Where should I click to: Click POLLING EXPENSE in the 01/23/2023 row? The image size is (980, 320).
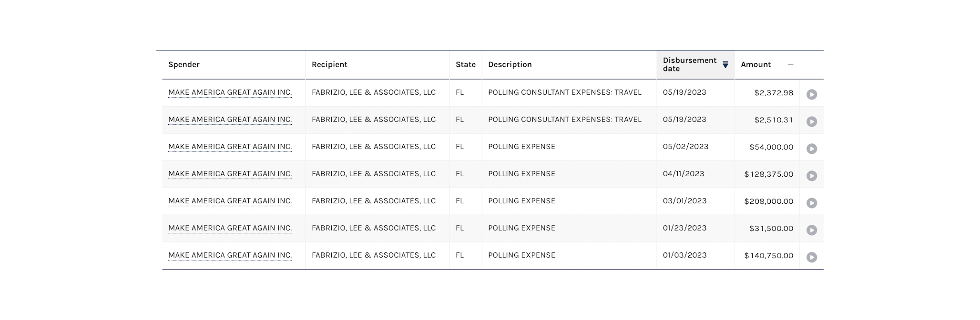coord(521,228)
